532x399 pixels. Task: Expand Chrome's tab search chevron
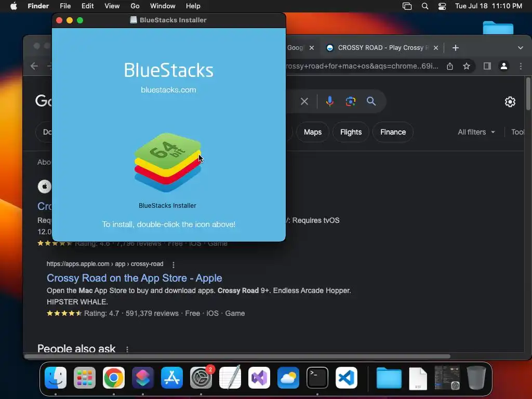[x=521, y=48]
